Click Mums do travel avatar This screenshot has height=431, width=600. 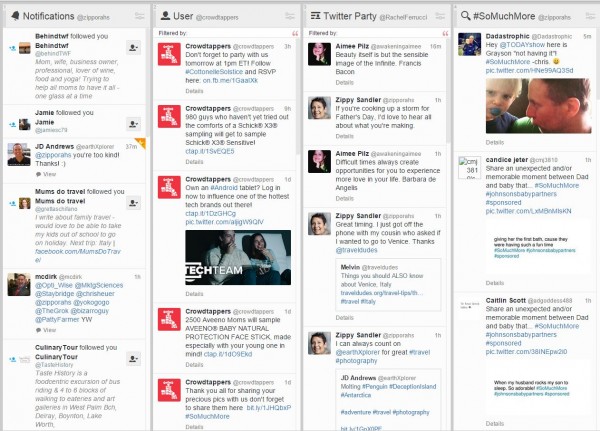pyautogui.click(x=24, y=203)
